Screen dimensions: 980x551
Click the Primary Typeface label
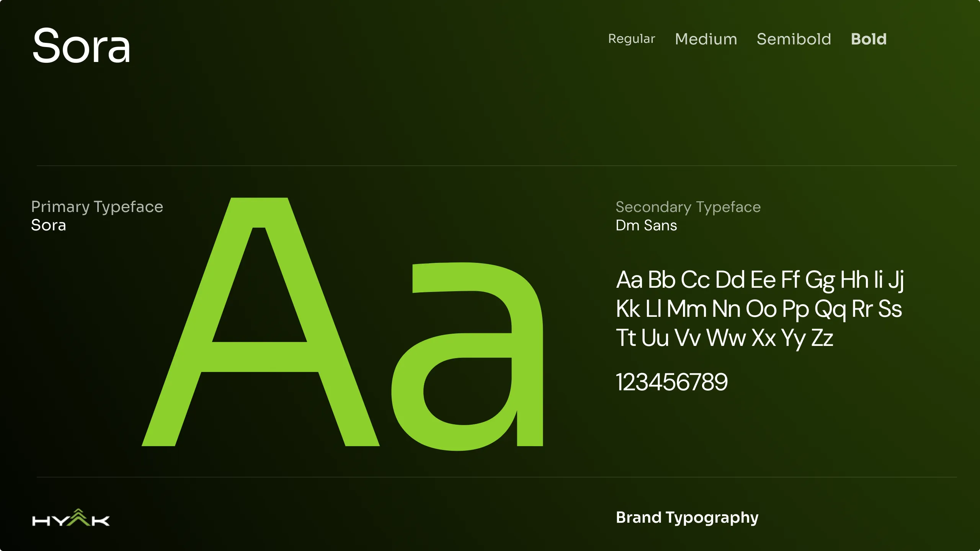(97, 207)
